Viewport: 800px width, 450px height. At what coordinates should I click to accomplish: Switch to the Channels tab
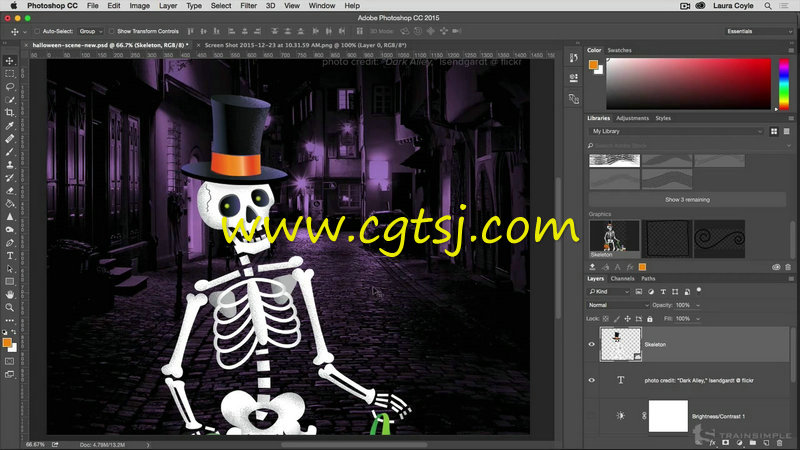622,279
